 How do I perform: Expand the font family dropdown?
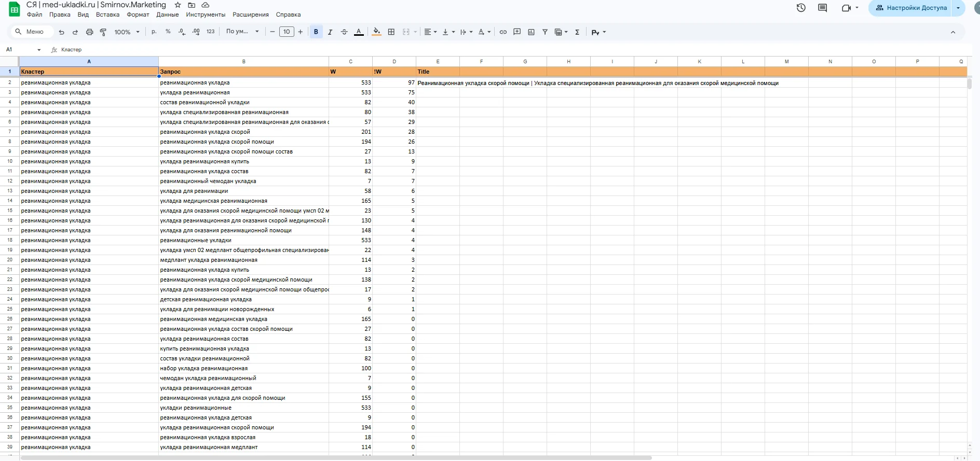(242, 32)
